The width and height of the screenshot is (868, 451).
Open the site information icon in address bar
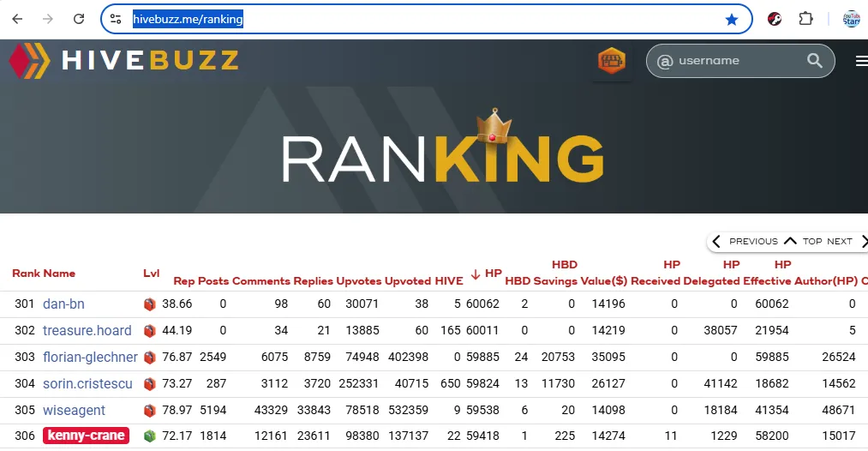click(x=115, y=19)
